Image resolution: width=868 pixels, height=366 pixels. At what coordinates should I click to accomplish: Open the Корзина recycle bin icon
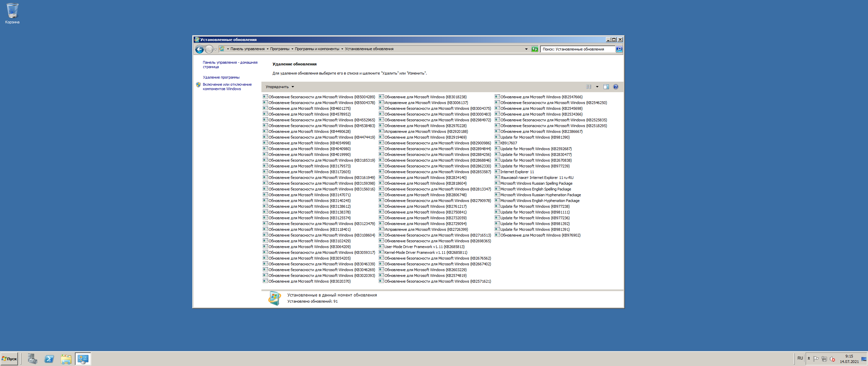tap(12, 14)
